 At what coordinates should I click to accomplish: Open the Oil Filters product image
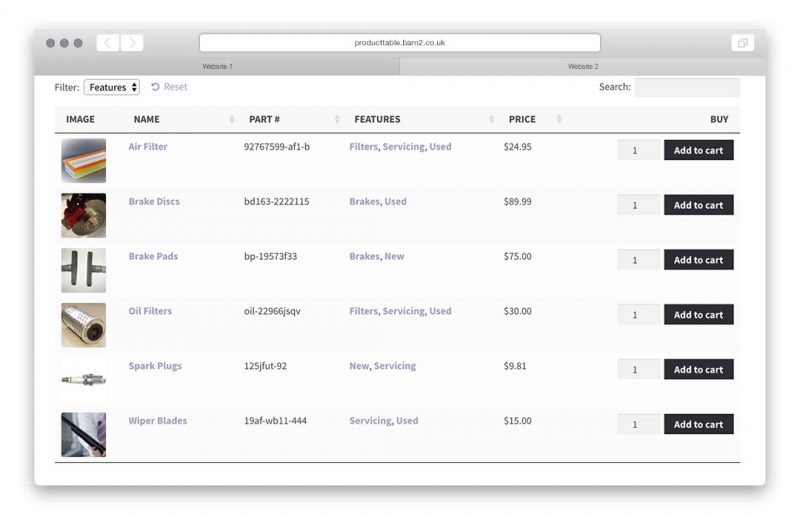tap(84, 325)
